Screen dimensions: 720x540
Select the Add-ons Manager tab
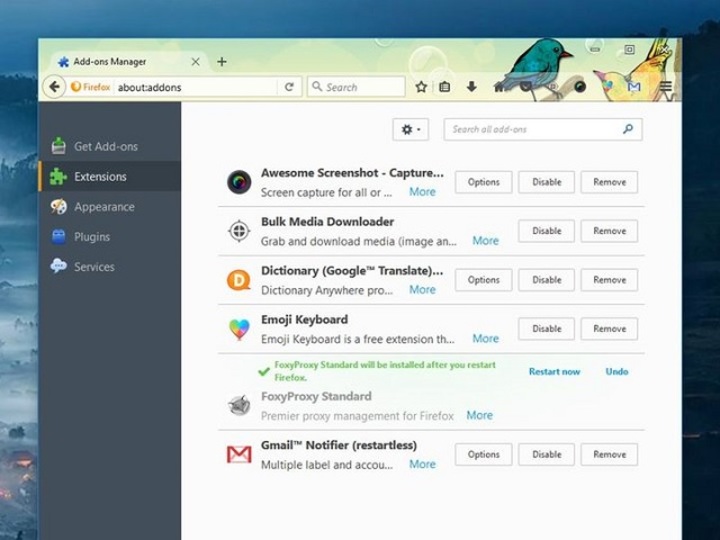pos(129,62)
